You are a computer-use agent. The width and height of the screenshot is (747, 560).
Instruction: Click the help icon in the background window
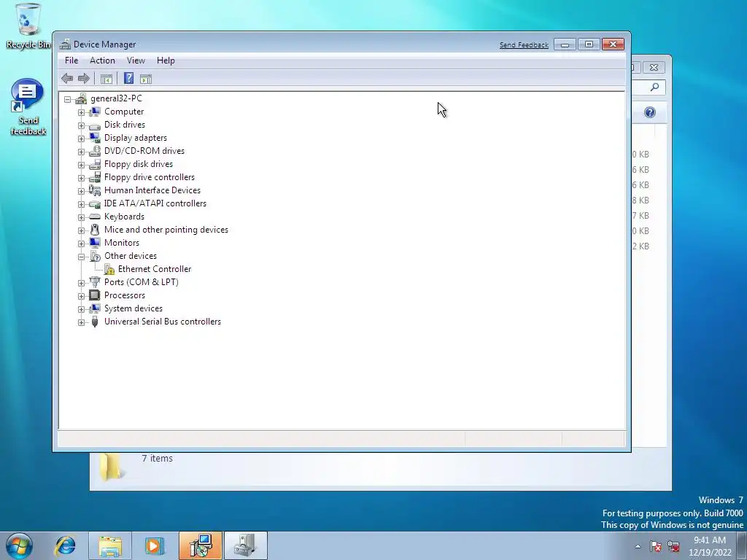[x=650, y=112]
